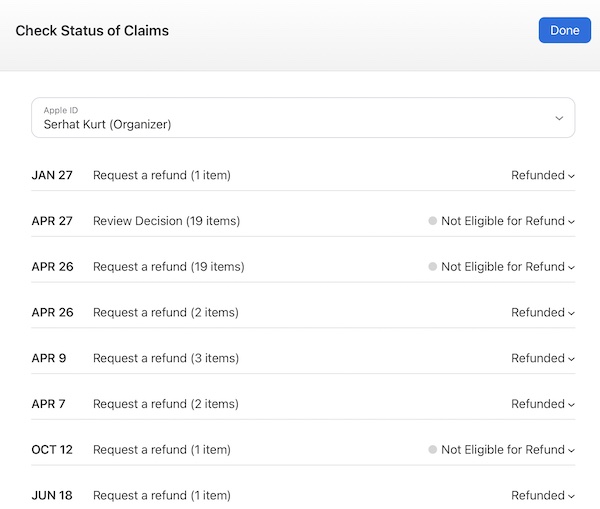Expand the JUN 18 Refunded chevron
Viewport: 600px width, 509px height.
click(x=571, y=496)
